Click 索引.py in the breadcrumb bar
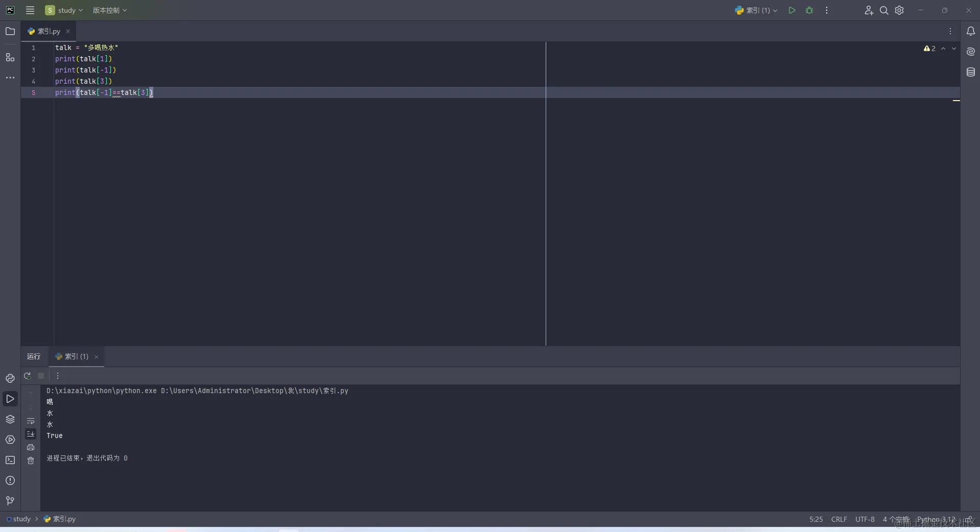The width and height of the screenshot is (980, 532). [60, 519]
